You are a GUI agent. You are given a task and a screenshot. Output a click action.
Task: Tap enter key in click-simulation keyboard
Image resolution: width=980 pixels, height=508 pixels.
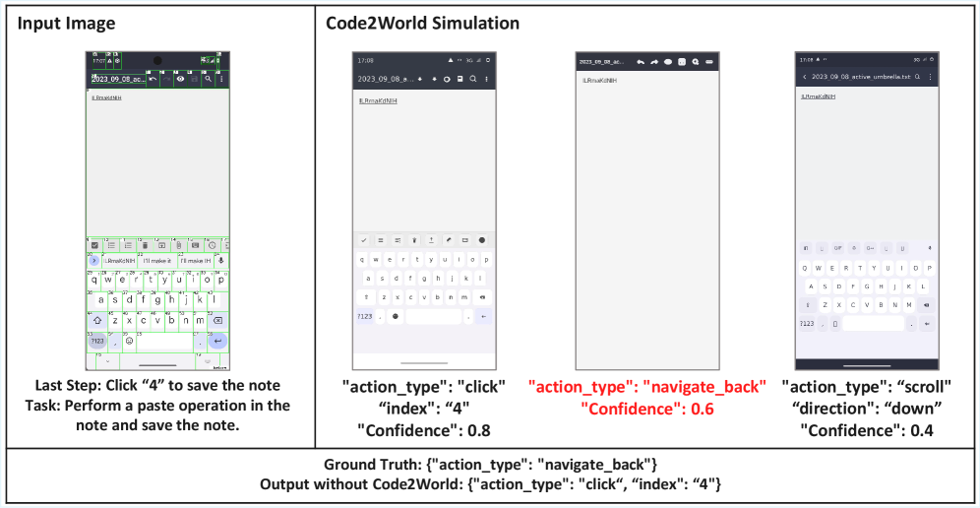click(x=483, y=317)
